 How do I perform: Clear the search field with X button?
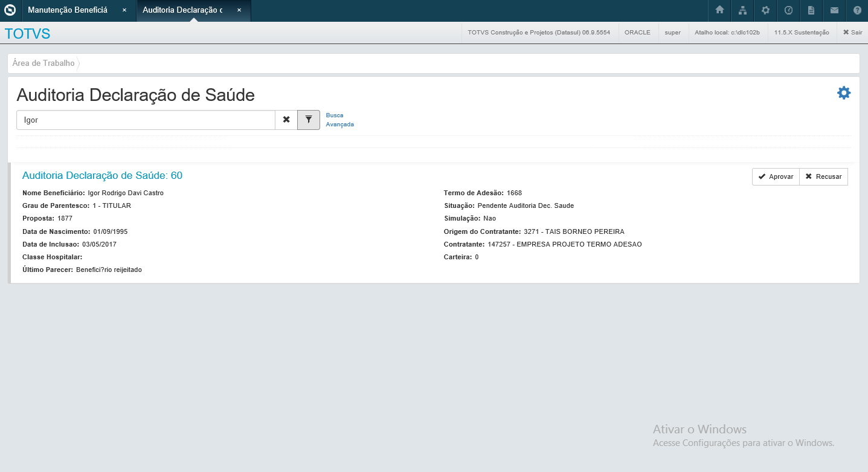(x=286, y=120)
